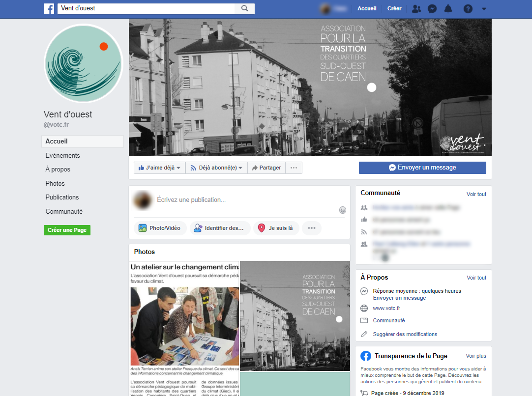Click Voir tout in À Propos section
The height and width of the screenshot is (396, 532).
click(476, 277)
